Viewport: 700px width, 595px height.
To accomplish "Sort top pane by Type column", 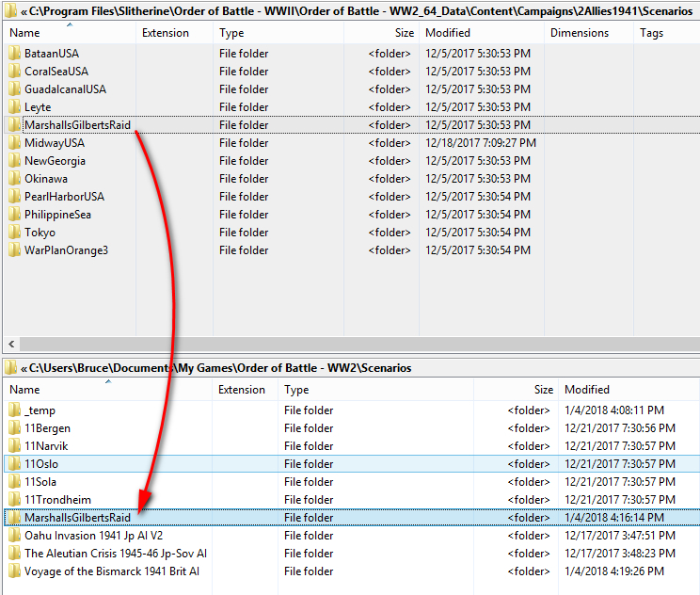I will click(278, 33).
